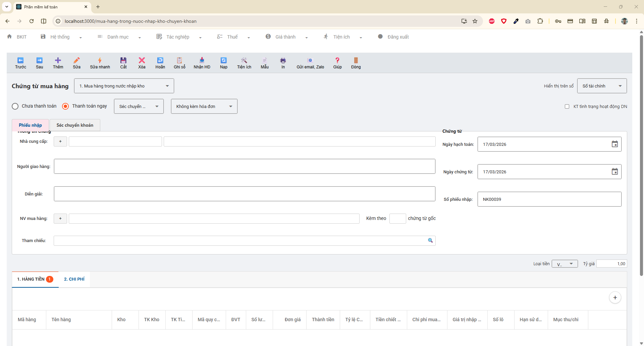Click the round plus button above the table
This screenshot has width=644, height=346.
point(615,298)
